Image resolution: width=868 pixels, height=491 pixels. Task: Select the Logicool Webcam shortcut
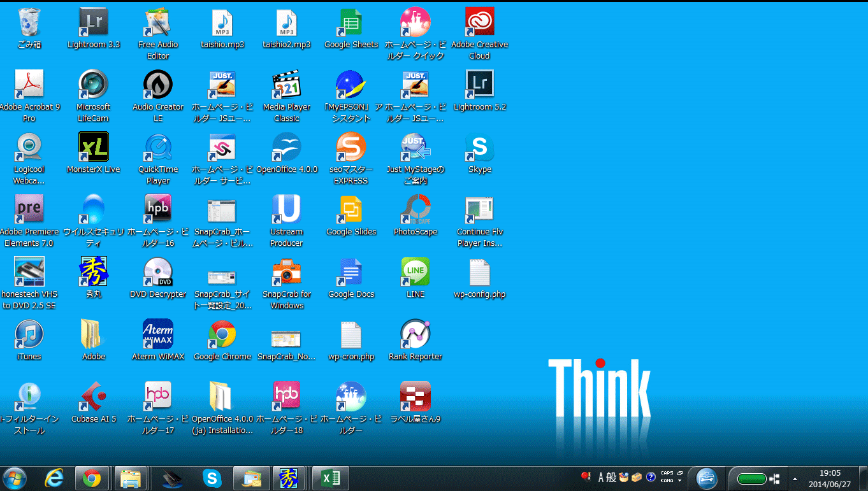[x=29, y=159]
